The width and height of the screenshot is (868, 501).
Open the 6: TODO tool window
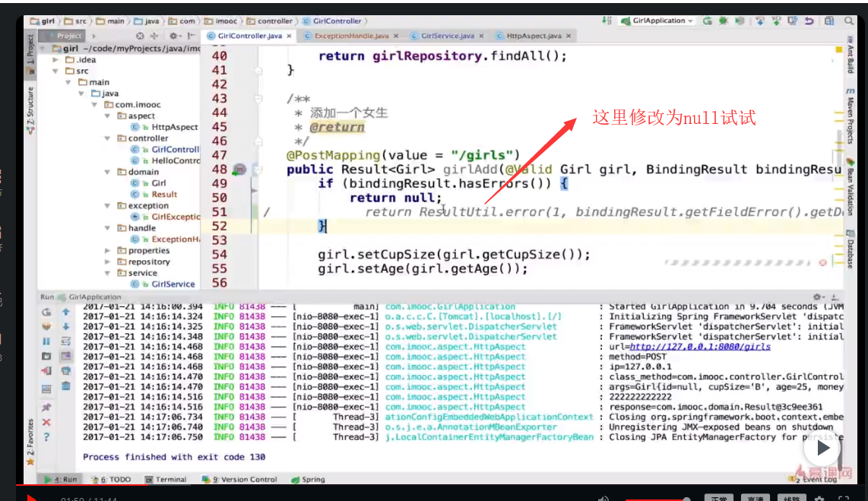click(111, 480)
